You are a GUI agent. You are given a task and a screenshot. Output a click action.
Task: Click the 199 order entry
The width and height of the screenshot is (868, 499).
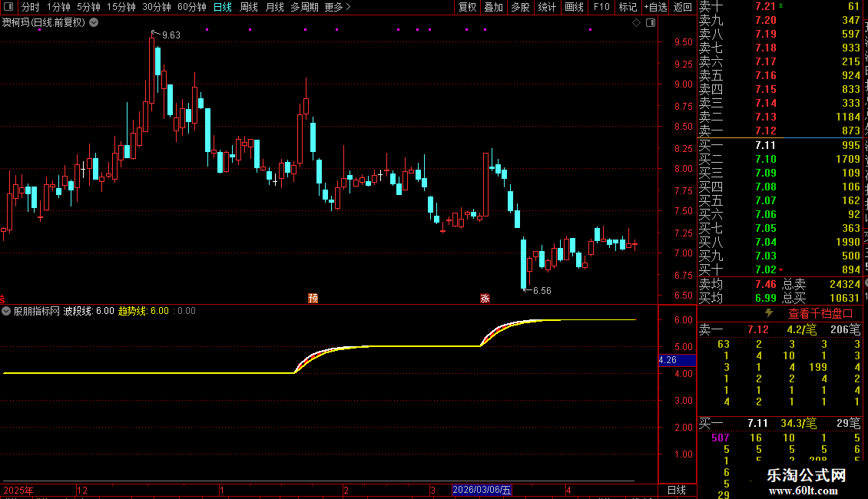tap(817, 367)
